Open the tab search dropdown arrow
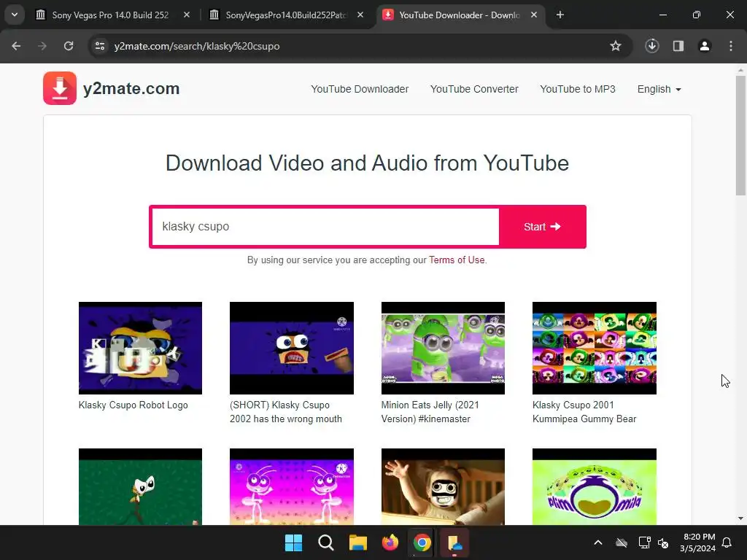This screenshot has width=747, height=560. pos(15,15)
